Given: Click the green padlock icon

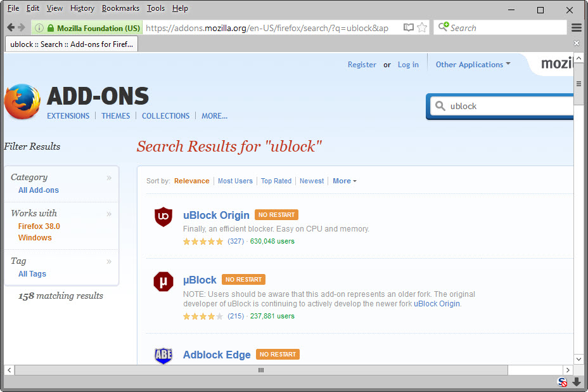Looking at the screenshot, I should tap(50, 28).
